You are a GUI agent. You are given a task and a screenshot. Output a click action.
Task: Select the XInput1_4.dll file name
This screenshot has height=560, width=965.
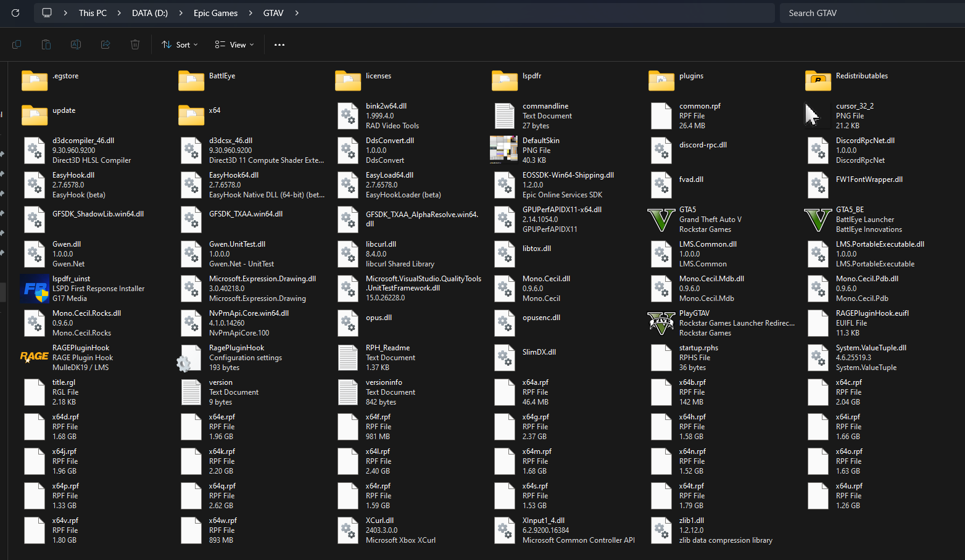tap(544, 521)
